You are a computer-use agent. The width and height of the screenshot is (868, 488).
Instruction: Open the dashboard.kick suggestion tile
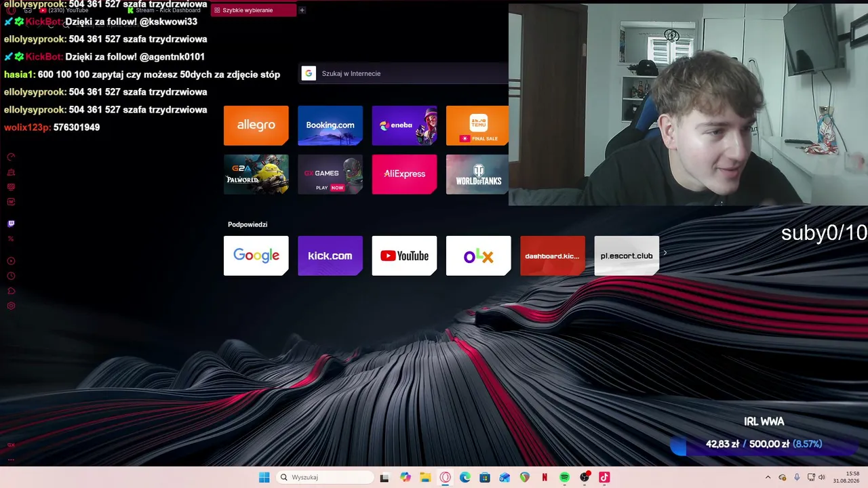(553, 256)
